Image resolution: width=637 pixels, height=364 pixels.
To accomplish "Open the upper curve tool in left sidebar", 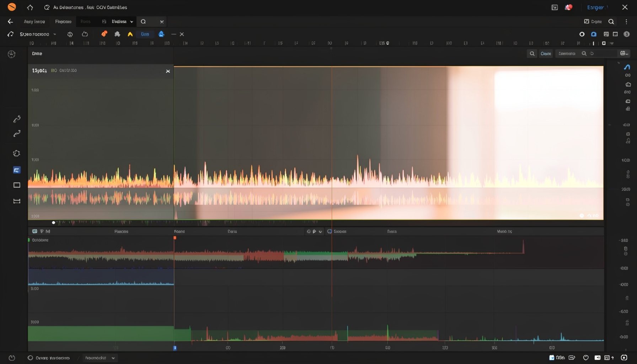I will point(17,119).
